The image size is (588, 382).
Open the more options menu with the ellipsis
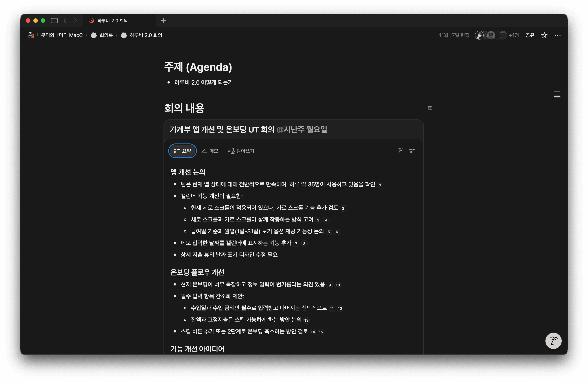pos(558,35)
